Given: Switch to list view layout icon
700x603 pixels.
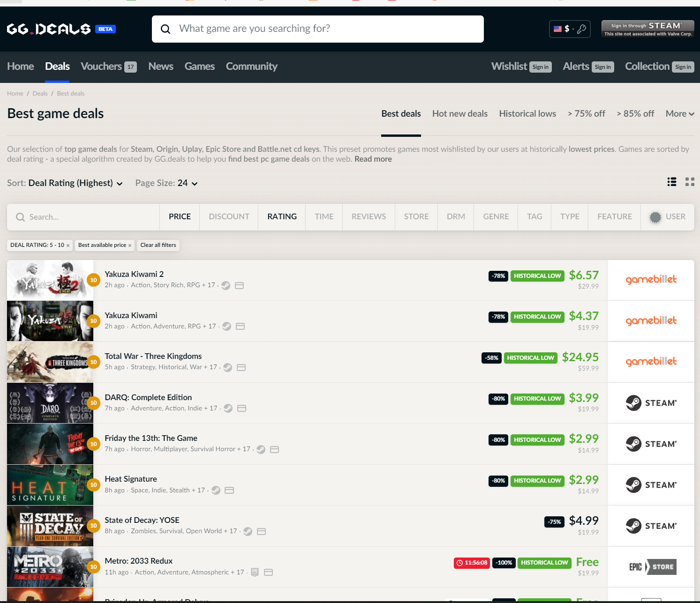Looking at the screenshot, I should pos(672,182).
